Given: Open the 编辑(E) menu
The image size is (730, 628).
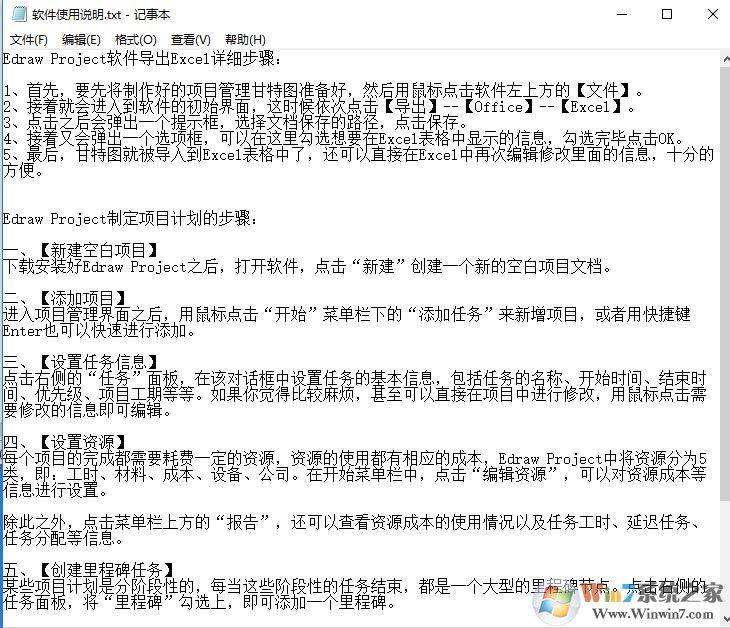Looking at the screenshot, I should (x=81, y=40).
